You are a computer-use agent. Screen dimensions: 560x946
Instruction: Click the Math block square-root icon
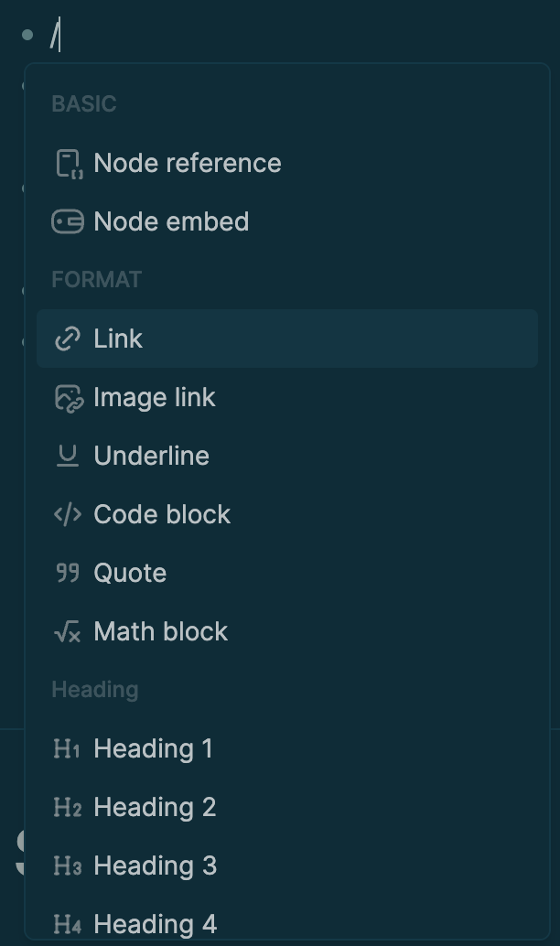click(x=68, y=631)
